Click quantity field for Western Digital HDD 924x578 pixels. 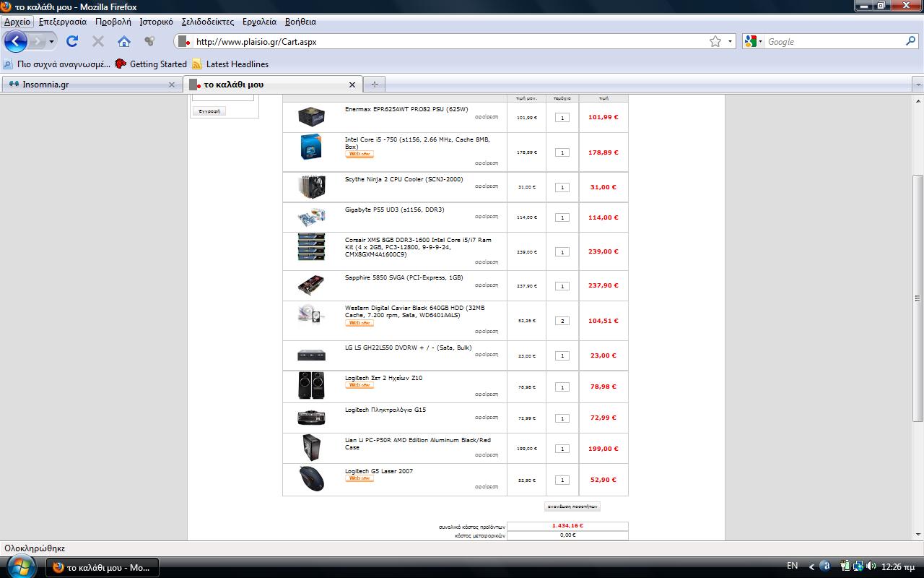pos(562,321)
